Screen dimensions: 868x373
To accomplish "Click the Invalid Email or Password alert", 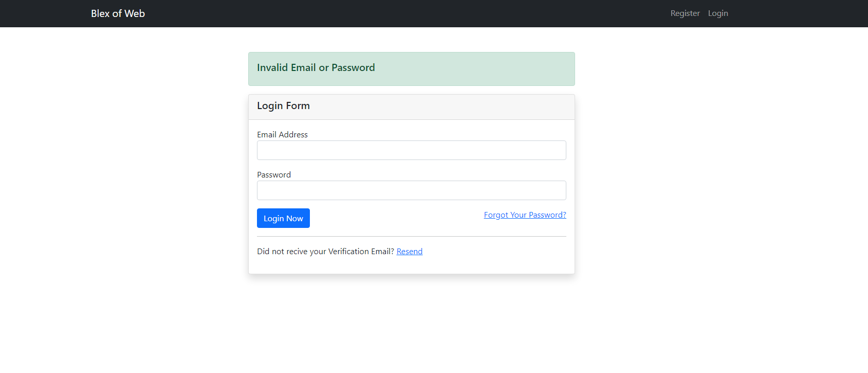I will tap(411, 68).
